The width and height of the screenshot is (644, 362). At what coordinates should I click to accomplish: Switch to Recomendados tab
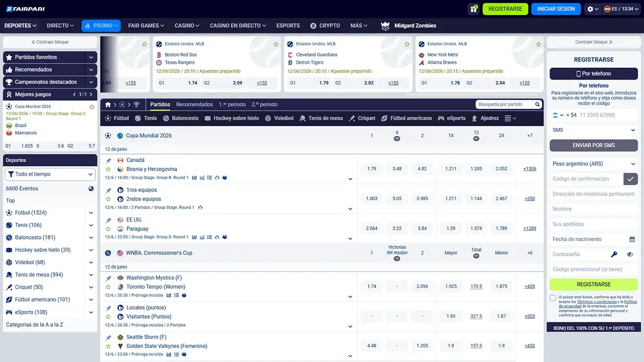click(x=195, y=105)
